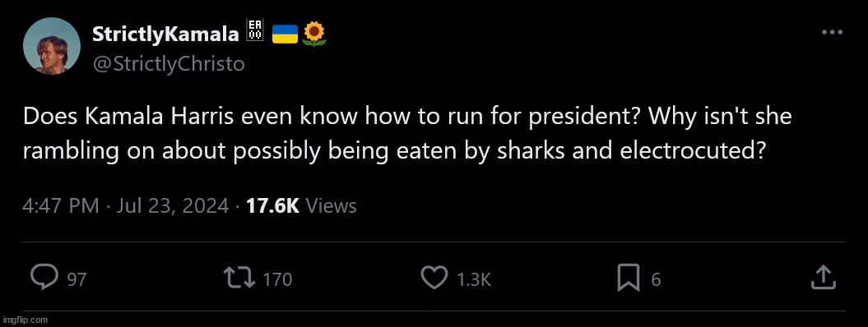Open the StrictlyKamala profile avatar picture

click(x=52, y=46)
